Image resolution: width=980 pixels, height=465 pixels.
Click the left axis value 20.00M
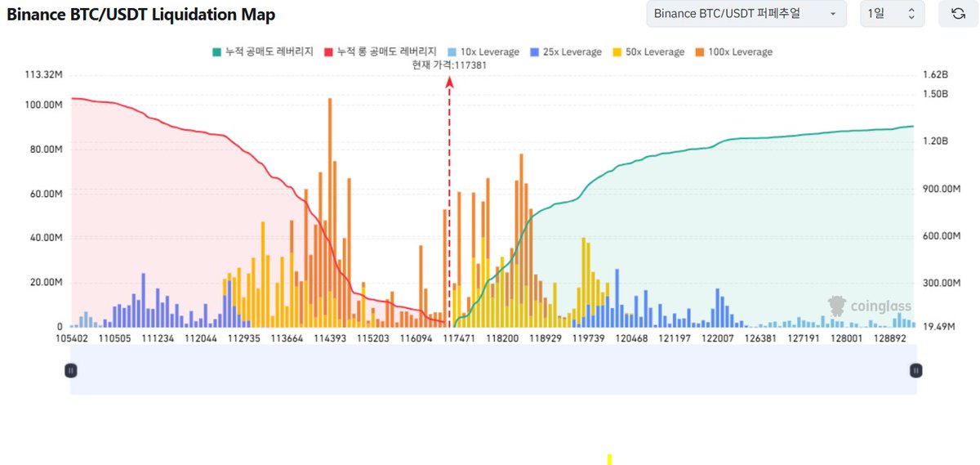(x=47, y=283)
